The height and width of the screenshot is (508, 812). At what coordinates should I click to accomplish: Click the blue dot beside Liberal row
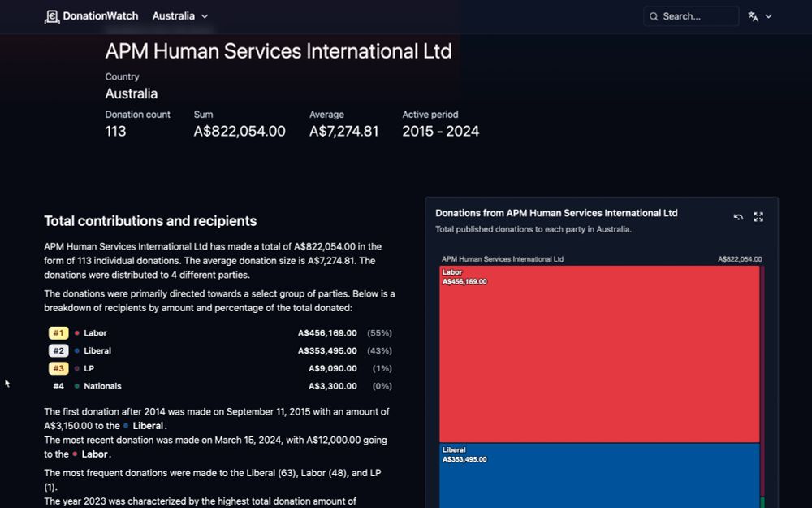click(x=76, y=351)
